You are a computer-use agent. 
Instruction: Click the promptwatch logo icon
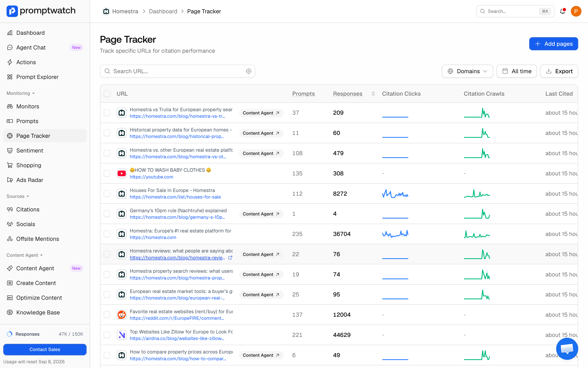[12, 11]
